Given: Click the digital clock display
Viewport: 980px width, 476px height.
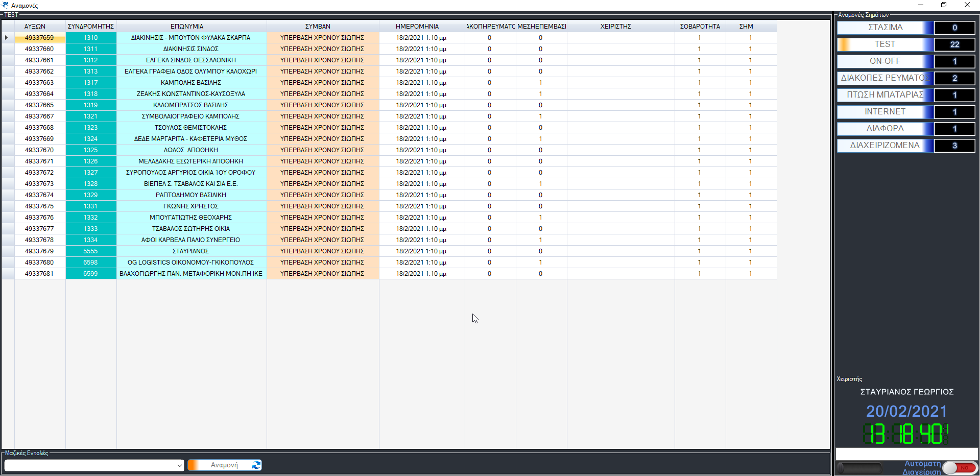Looking at the screenshot, I should pyautogui.click(x=905, y=434).
